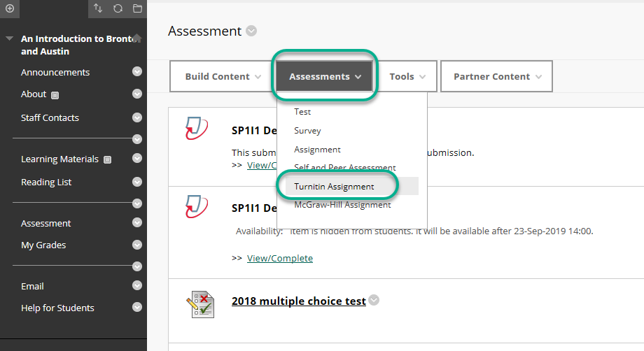
Task: Open Assessment in course menu
Action: pos(45,224)
